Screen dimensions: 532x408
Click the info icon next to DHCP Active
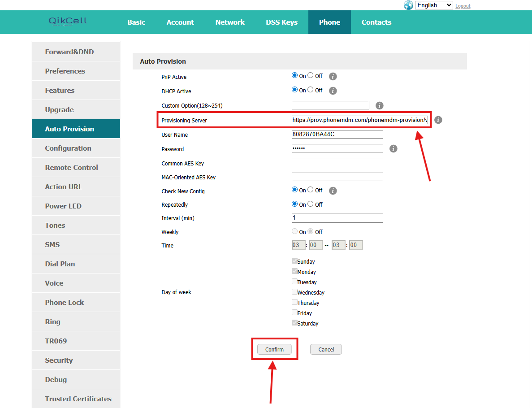click(x=333, y=91)
